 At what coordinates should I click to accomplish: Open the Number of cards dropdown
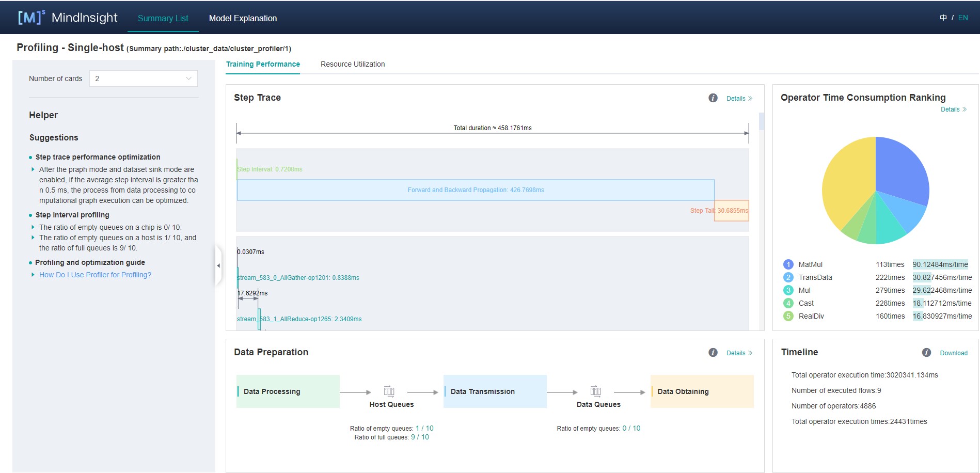pos(143,78)
